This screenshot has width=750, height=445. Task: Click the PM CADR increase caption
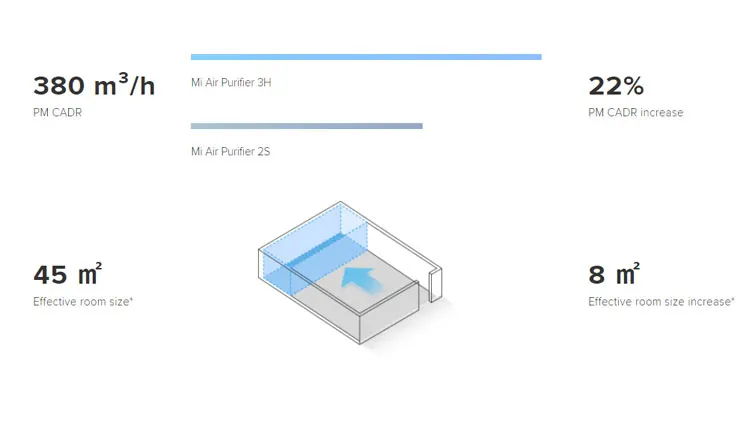(x=636, y=112)
